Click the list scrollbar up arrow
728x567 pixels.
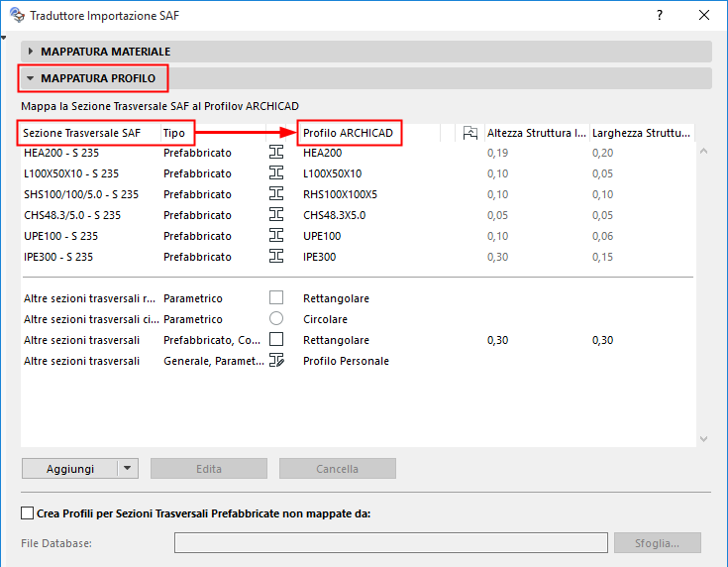click(704, 151)
